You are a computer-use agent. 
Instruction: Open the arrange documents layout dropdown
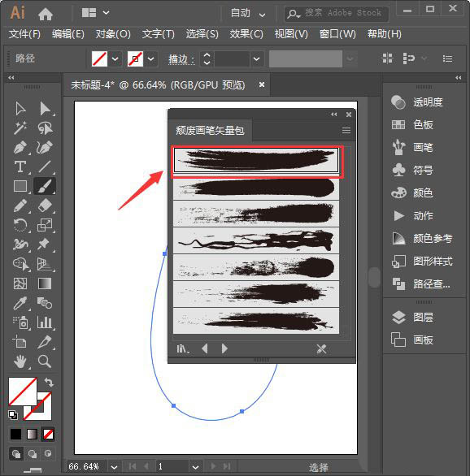pos(106,13)
